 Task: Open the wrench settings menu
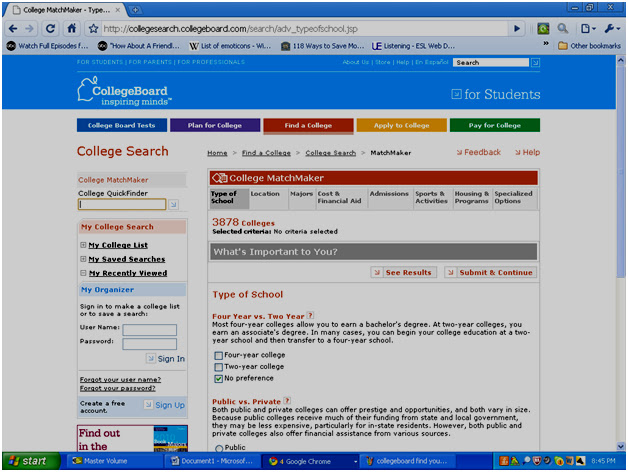click(612, 28)
